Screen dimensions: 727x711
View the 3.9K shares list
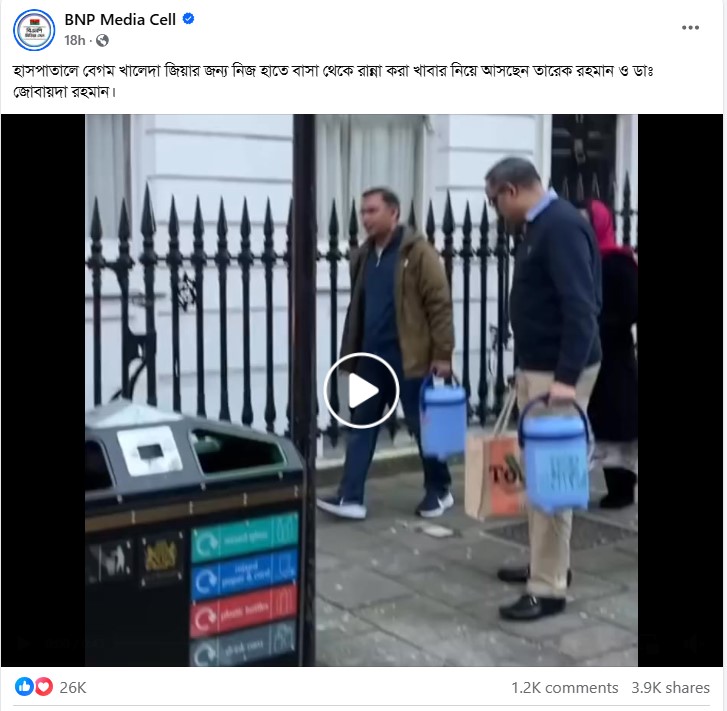pyautogui.click(x=670, y=687)
